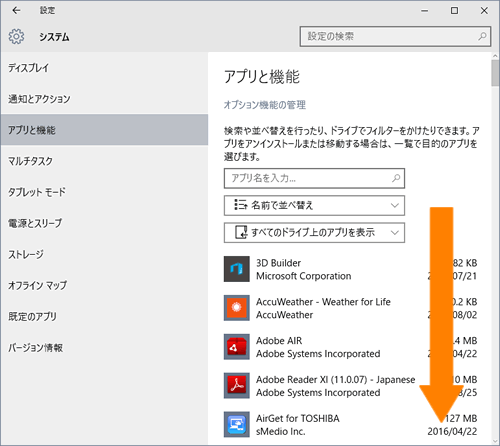Open the オプション機能の管理 link
The width and height of the screenshot is (500, 446).
[265, 105]
